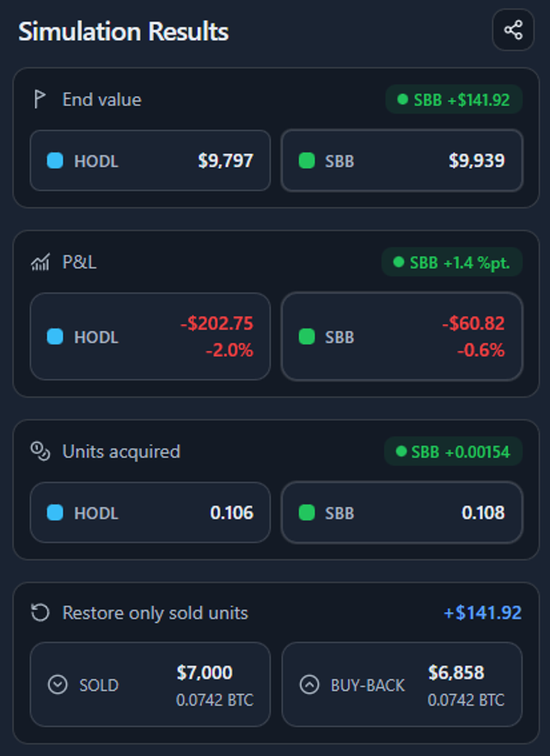Image resolution: width=550 pixels, height=756 pixels.
Task: Click the SBB +$141.92 badge
Action: tap(453, 100)
